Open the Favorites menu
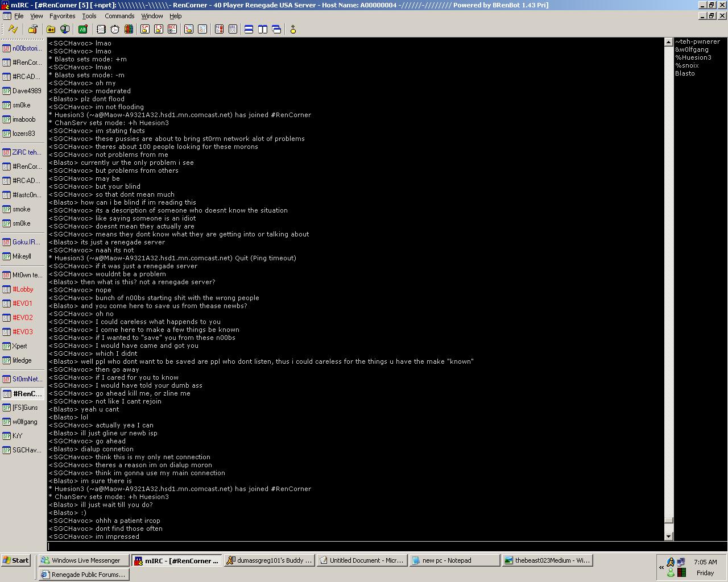 (x=62, y=16)
